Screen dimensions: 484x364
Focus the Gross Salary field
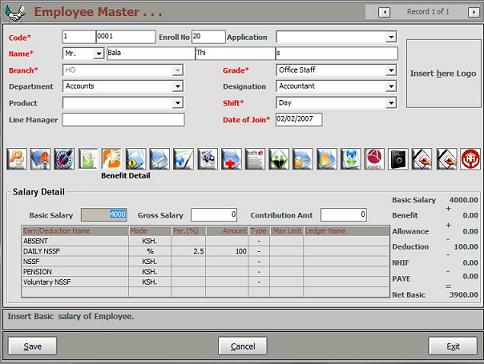[x=214, y=215]
